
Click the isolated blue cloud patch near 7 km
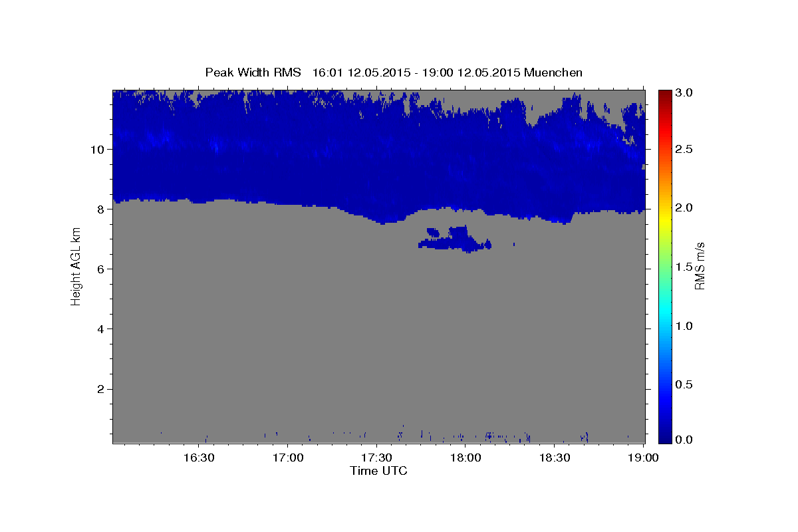tap(455, 239)
